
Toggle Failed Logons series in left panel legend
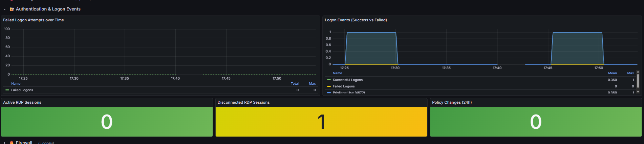(22, 90)
